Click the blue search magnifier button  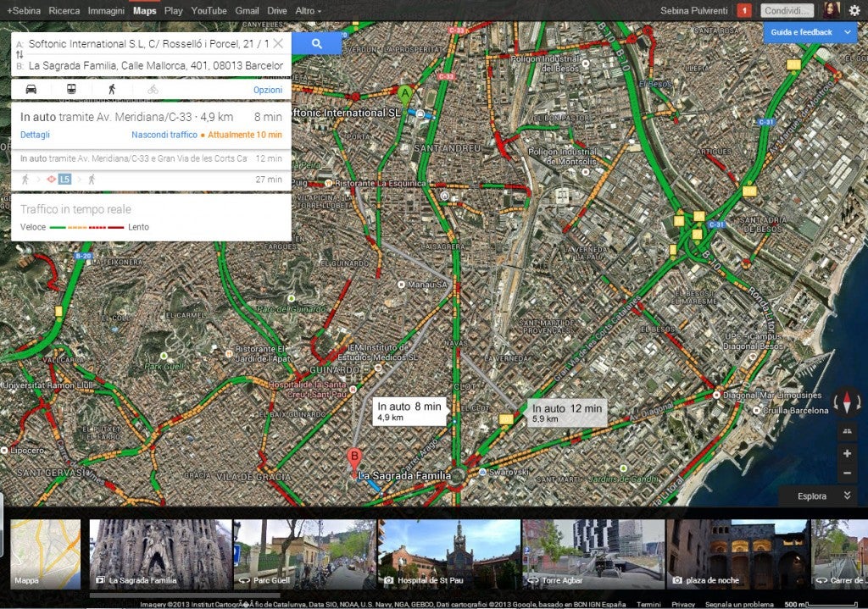pyautogui.click(x=316, y=44)
